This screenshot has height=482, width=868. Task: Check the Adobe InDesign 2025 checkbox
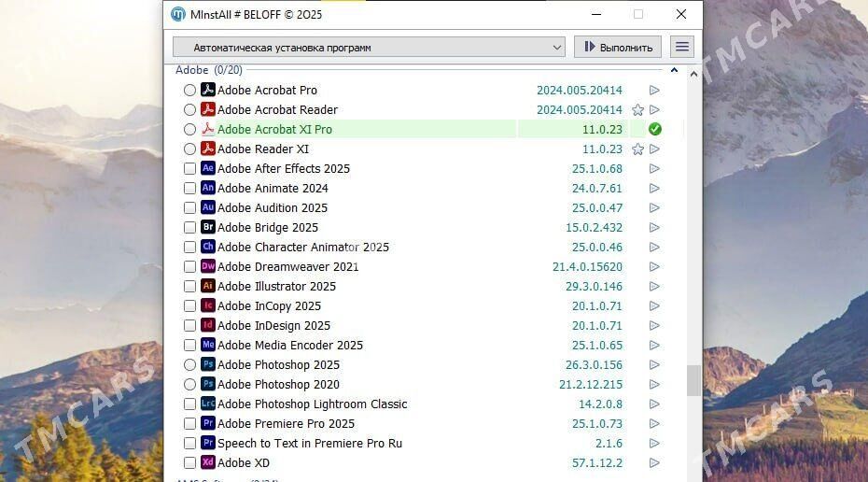(x=189, y=326)
